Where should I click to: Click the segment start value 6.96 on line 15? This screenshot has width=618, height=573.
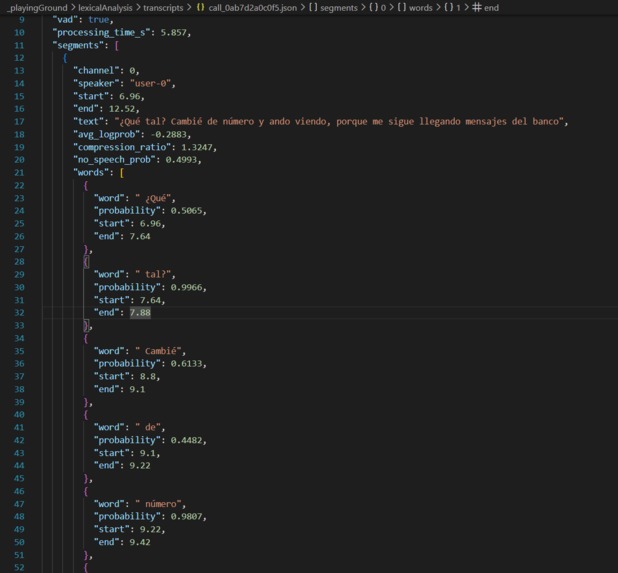point(129,96)
